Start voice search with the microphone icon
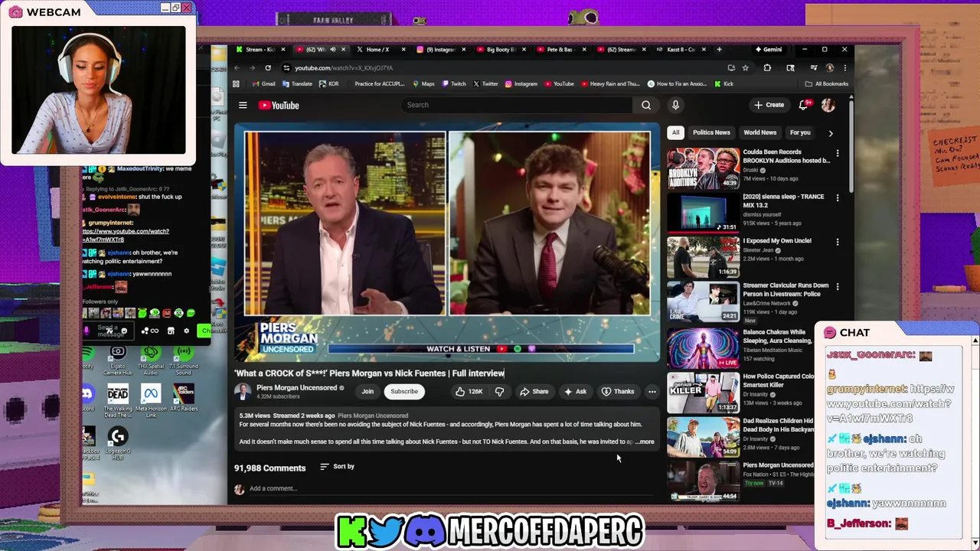 675,105
